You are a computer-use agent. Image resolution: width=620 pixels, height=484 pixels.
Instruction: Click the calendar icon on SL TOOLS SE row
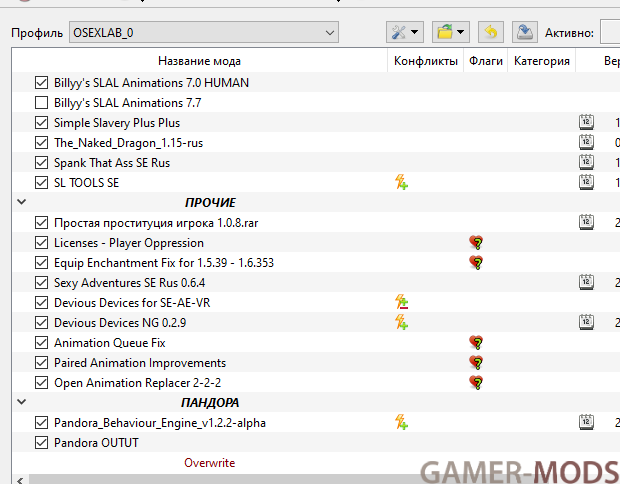(586, 182)
